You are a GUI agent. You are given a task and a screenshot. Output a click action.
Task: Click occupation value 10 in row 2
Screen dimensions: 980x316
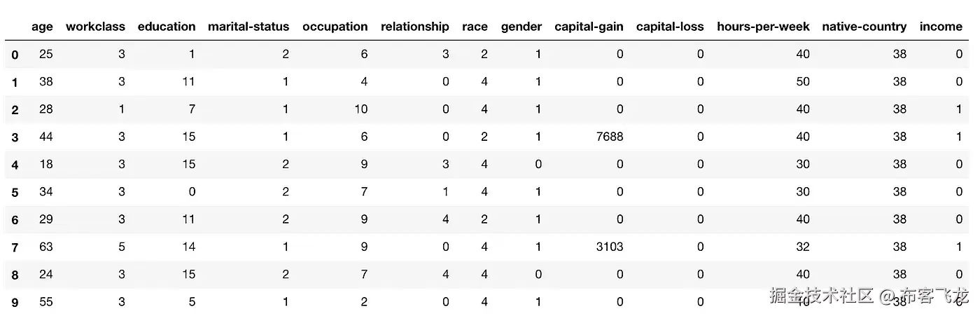[x=360, y=109]
